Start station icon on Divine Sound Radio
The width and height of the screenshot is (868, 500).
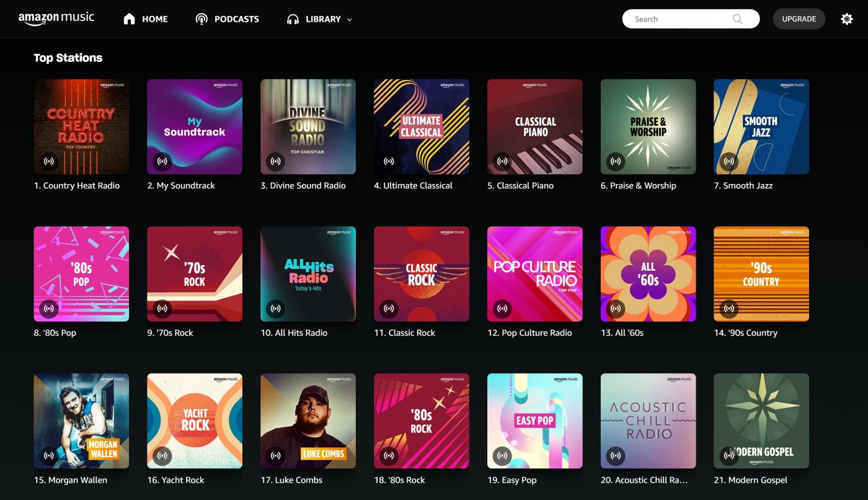(x=276, y=161)
